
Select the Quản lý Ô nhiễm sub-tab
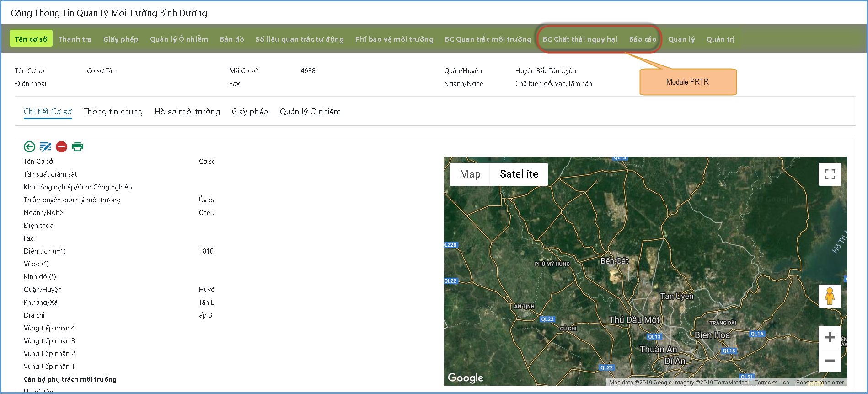click(x=310, y=112)
